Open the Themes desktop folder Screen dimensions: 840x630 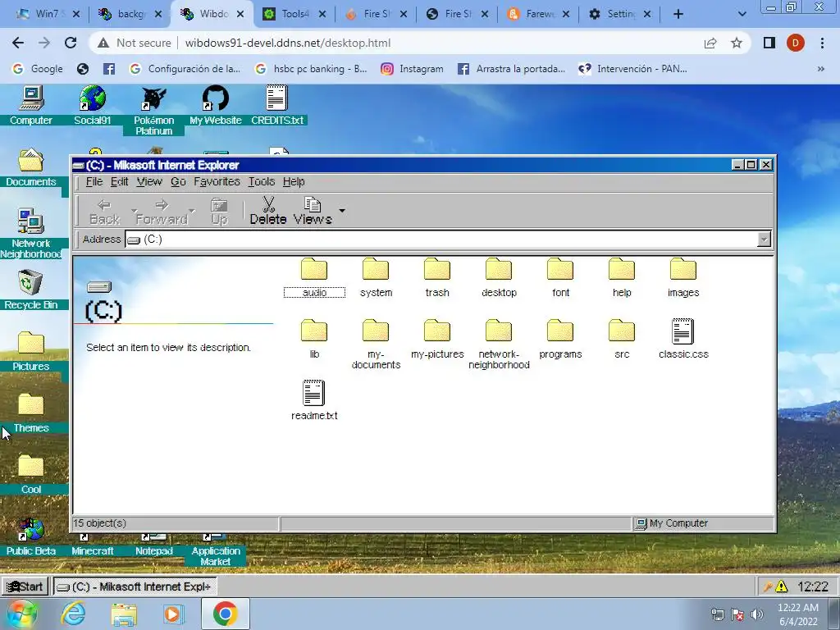pyautogui.click(x=31, y=413)
